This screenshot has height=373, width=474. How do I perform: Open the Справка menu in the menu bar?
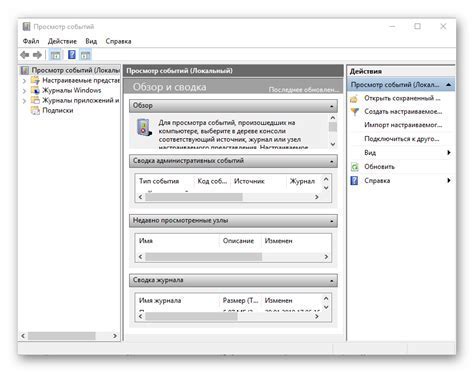(x=118, y=41)
